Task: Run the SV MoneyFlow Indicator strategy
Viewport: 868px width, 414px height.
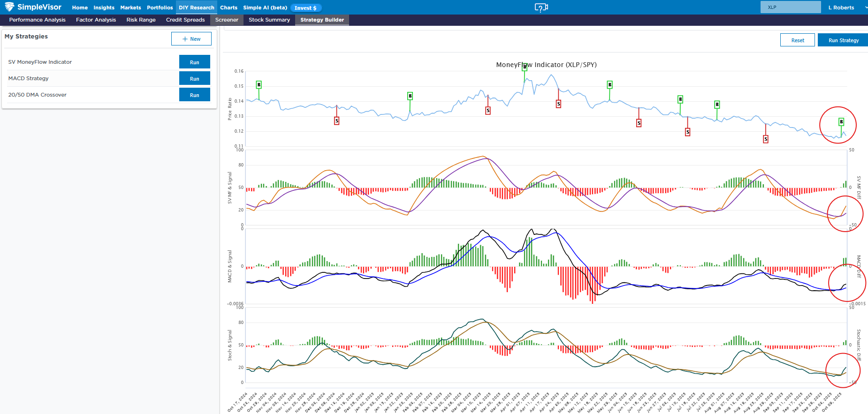Action: 194,62
